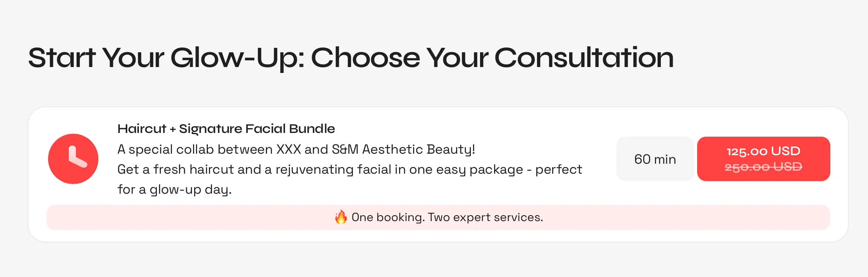Open the Haircut + Signature Facial Bundle title
The height and width of the screenshot is (277, 868).
tap(226, 129)
